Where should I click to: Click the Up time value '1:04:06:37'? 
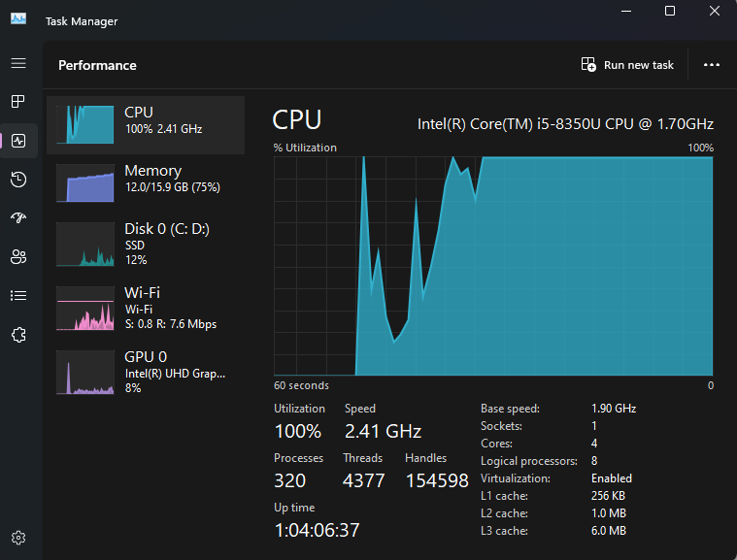tap(318, 531)
